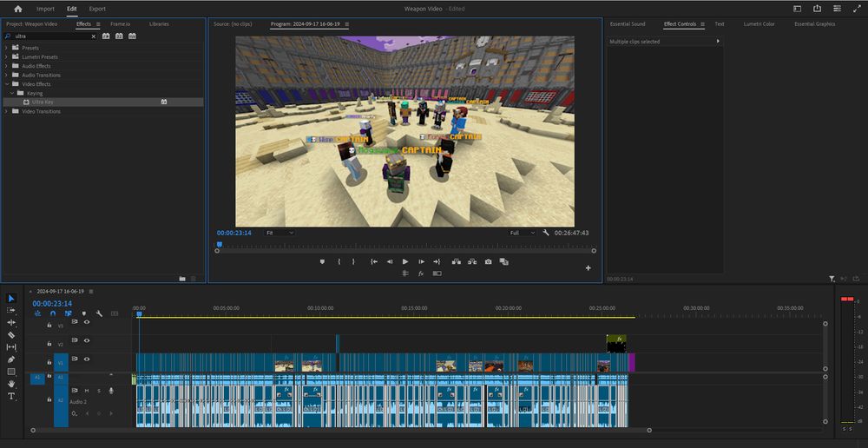This screenshot has width=868, height=448.
Task: Open the Essential Sound tab
Action: tap(628, 23)
